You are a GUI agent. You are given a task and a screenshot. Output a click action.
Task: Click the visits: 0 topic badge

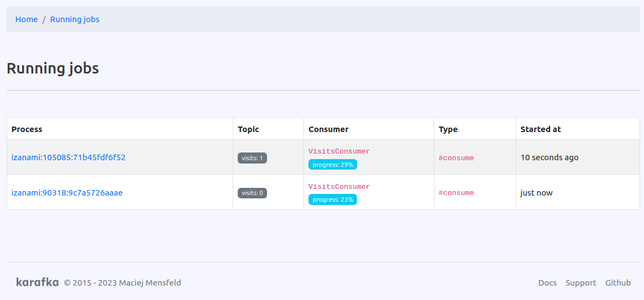[252, 193]
